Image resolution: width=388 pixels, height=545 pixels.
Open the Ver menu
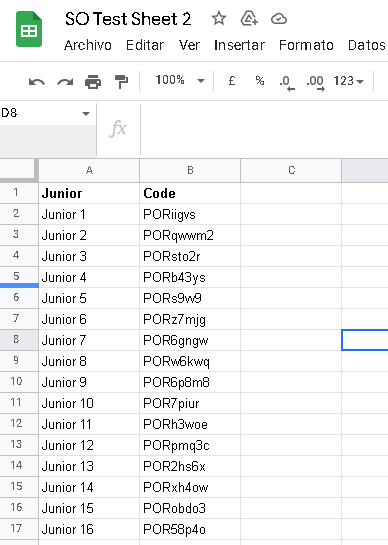[189, 45]
